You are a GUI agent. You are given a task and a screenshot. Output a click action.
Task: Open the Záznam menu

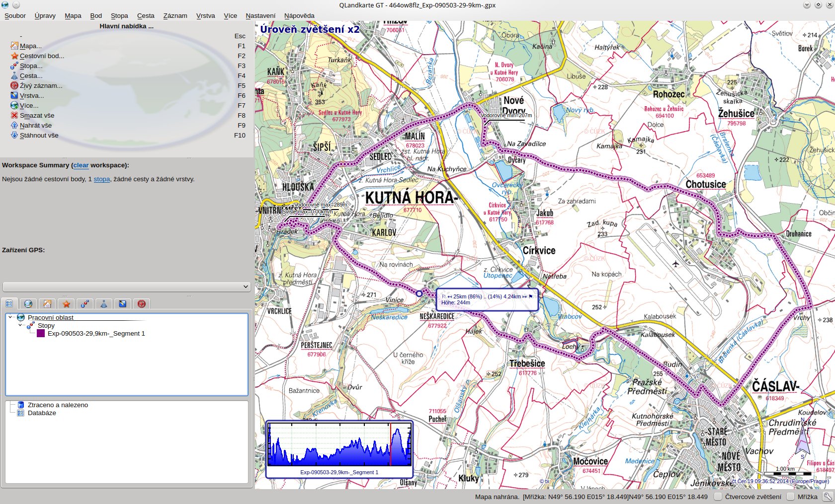[175, 15]
